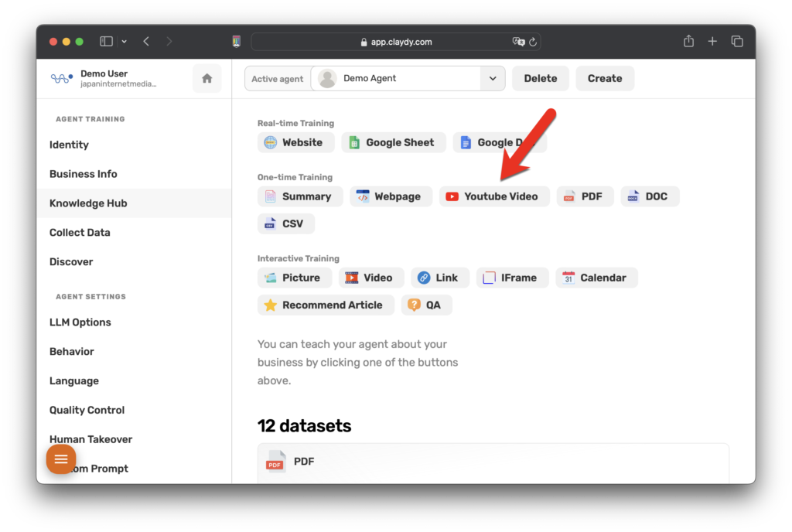Show Safari tab overview

(737, 42)
